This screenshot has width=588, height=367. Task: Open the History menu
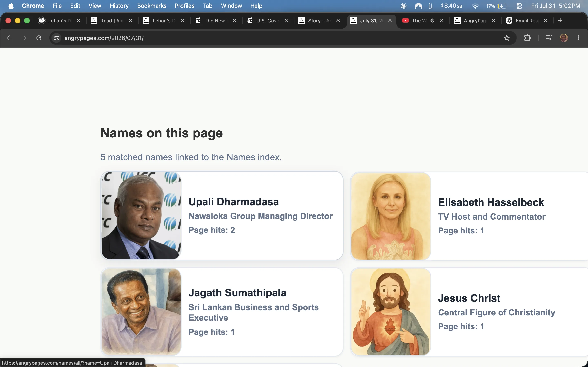(x=119, y=6)
